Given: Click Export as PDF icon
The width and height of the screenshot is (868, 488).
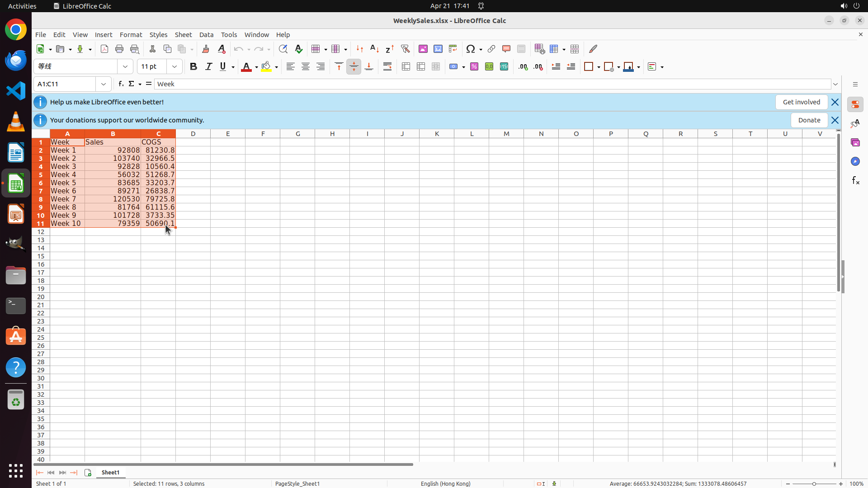Looking at the screenshot, I should (x=104, y=49).
